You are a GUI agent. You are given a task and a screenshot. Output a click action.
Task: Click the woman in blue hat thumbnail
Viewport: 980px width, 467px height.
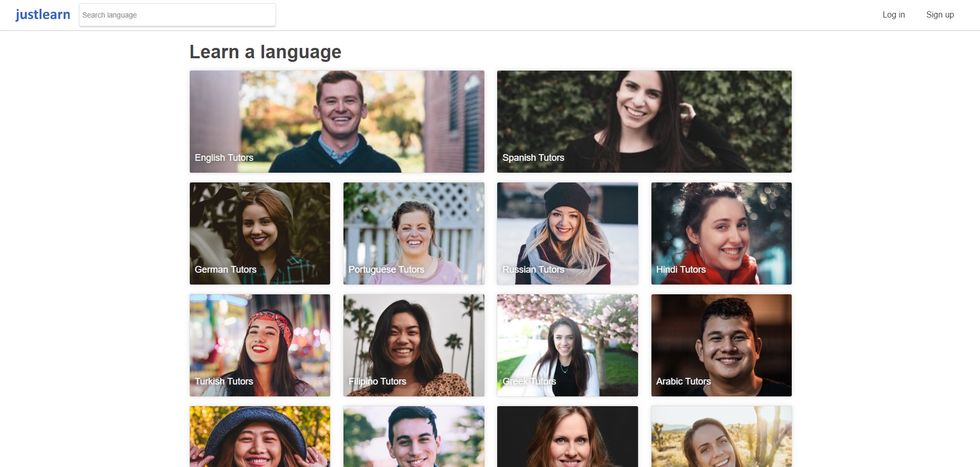[x=260, y=437]
